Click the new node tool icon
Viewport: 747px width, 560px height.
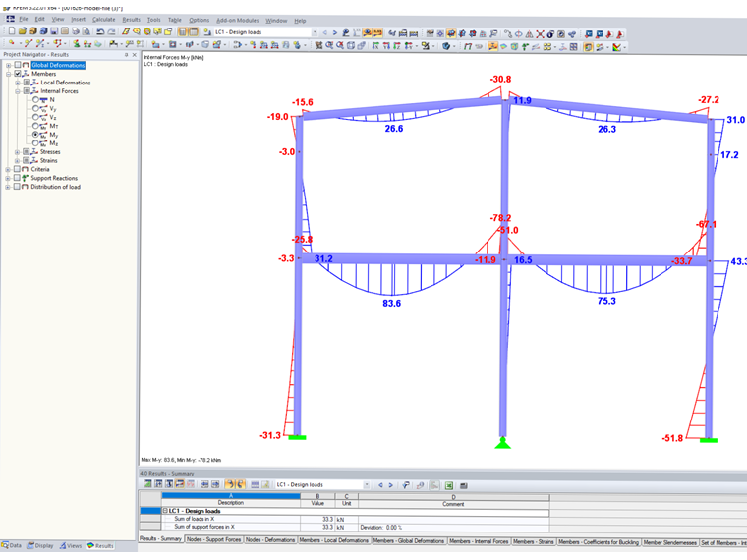coord(12,44)
